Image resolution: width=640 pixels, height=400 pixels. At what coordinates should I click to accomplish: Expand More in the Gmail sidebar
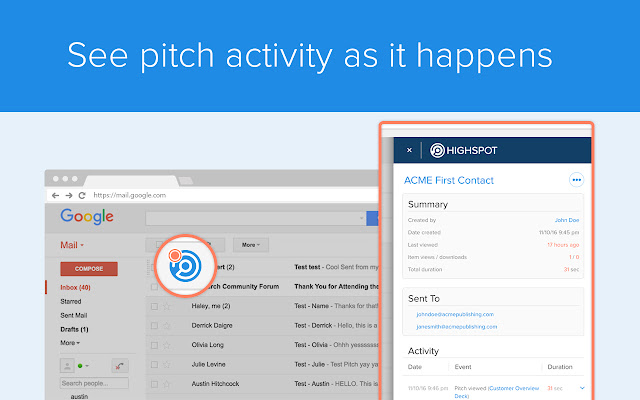[70, 343]
